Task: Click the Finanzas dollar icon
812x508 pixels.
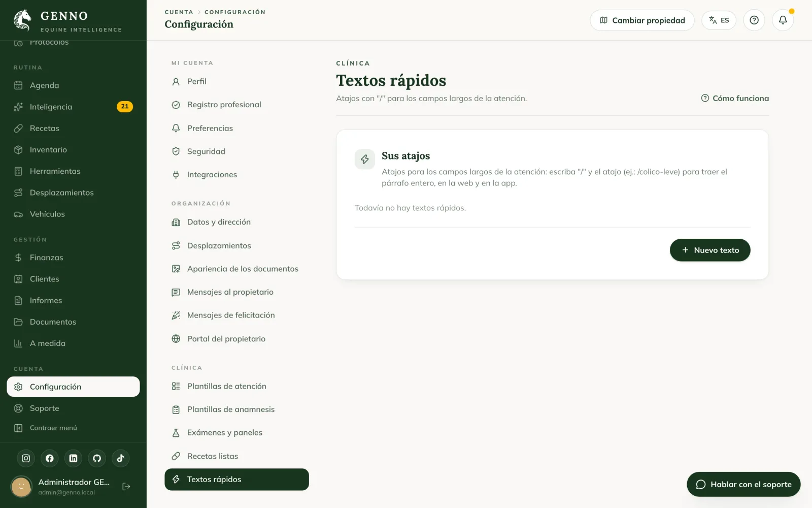Action: (18, 258)
